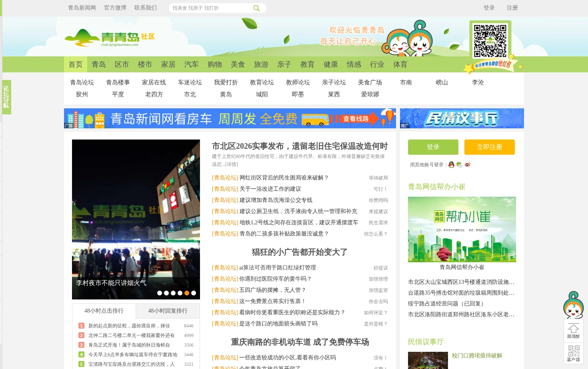588x369 pixels.
Task: Open the 美食 nav item
Action: 238,64
